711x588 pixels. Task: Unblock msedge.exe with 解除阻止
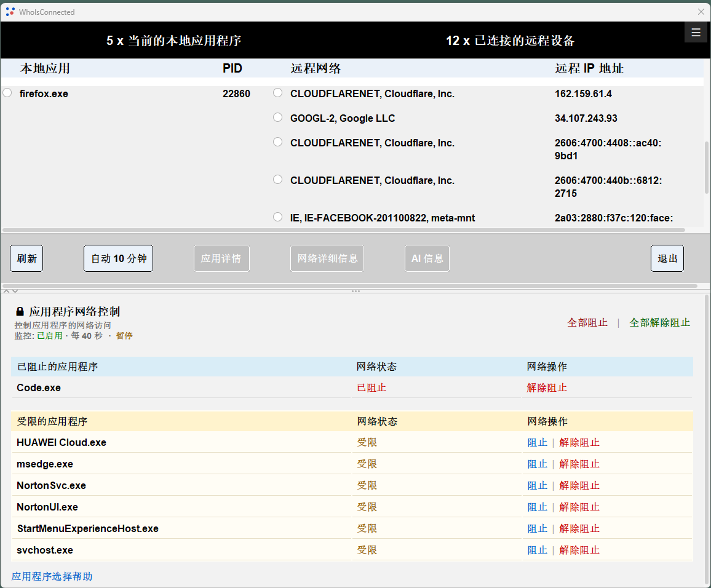point(579,464)
